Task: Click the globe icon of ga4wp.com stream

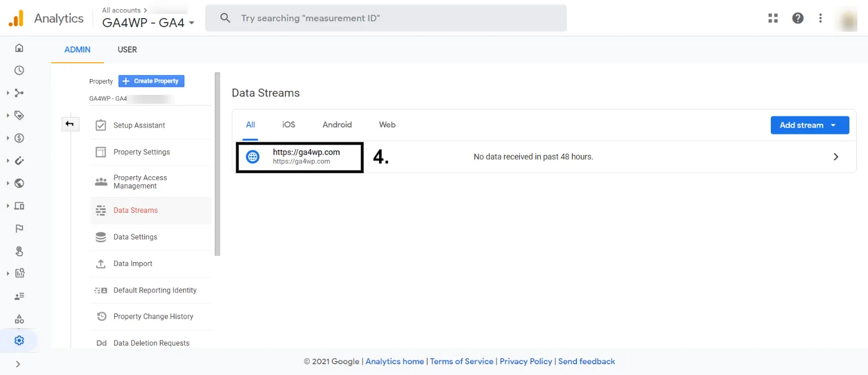Action: click(253, 157)
